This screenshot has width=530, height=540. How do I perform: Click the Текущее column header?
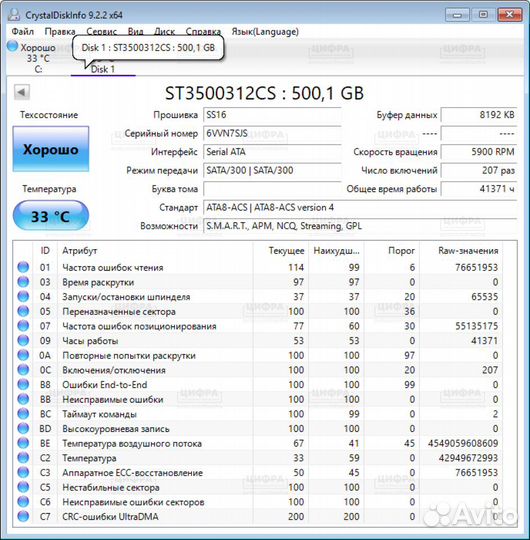[287, 251]
